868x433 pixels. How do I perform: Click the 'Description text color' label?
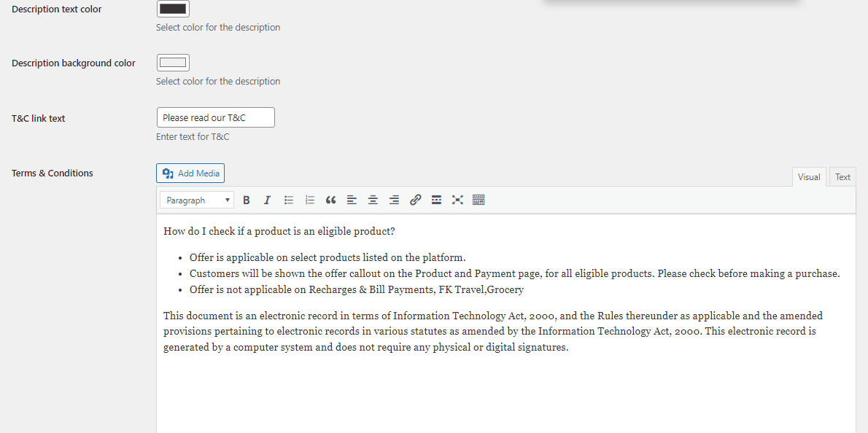pos(56,9)
